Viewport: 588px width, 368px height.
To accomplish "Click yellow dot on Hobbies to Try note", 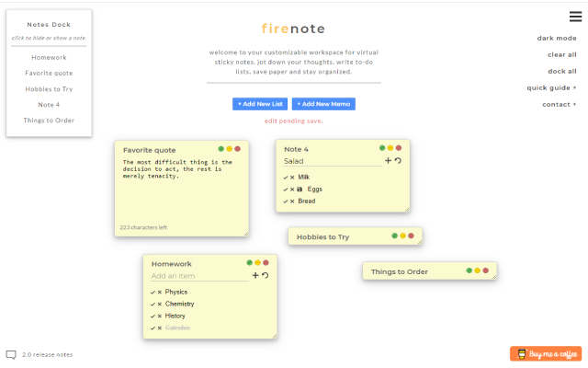I will [x=402, y=236].
